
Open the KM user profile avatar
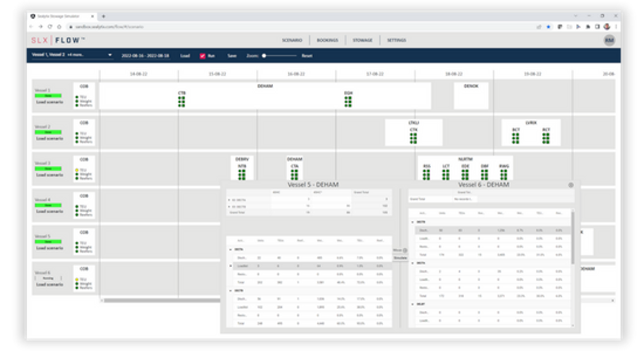609,41
